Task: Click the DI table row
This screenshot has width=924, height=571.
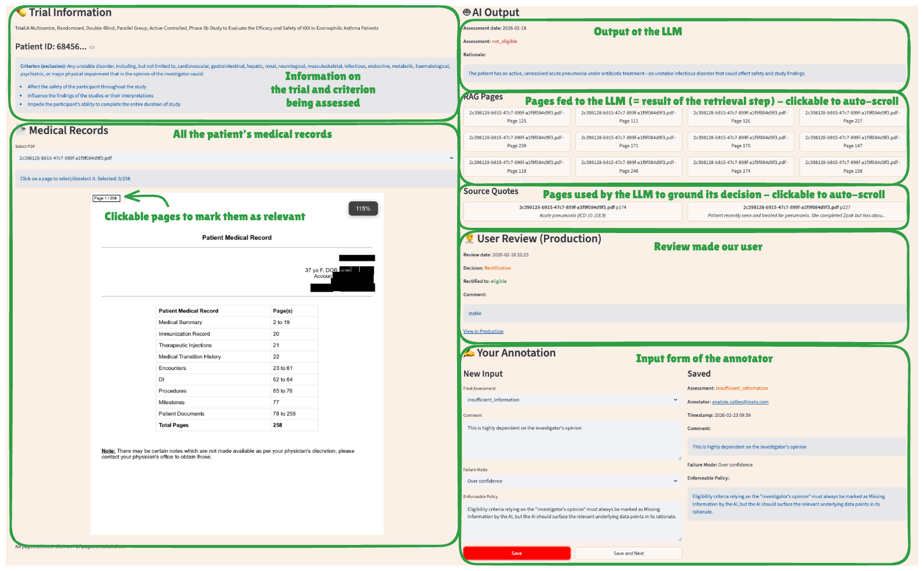Action: 237,380
